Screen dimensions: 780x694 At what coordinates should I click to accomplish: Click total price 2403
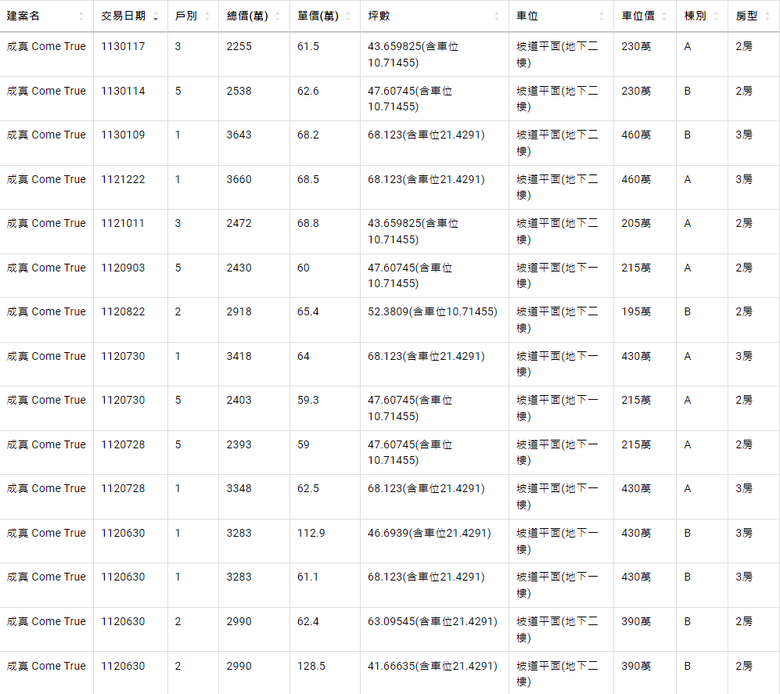239,400
